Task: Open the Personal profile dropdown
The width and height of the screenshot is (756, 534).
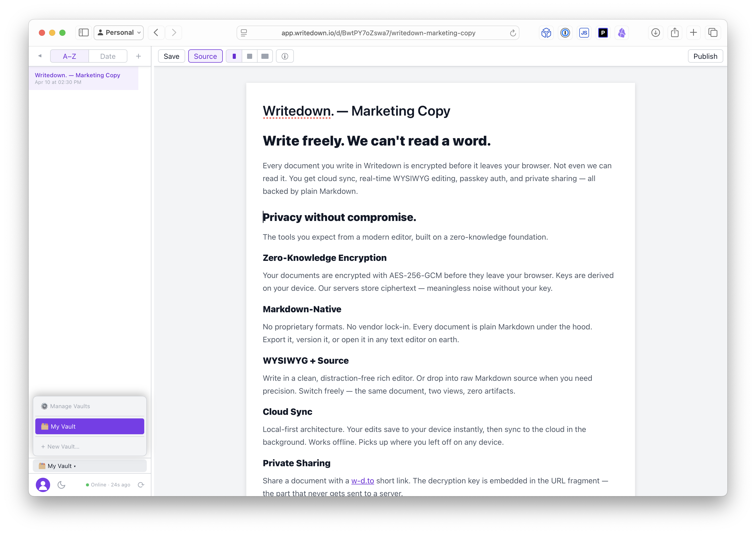Action: tap(118, 32)
